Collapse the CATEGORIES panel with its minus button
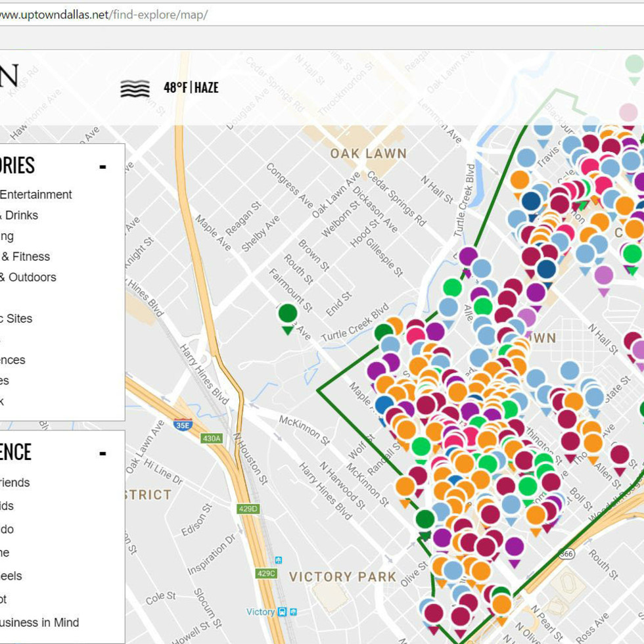This screenshot has height=644, width=644. point(103,166)
